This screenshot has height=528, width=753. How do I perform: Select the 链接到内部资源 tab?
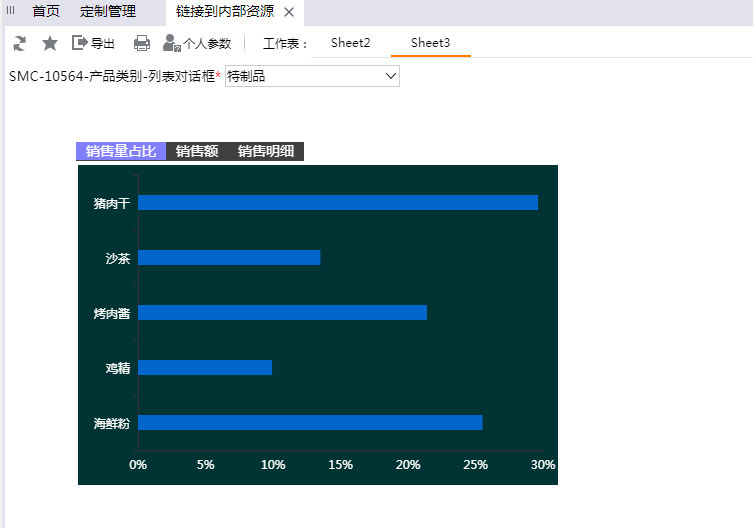(x=225, y=11)
